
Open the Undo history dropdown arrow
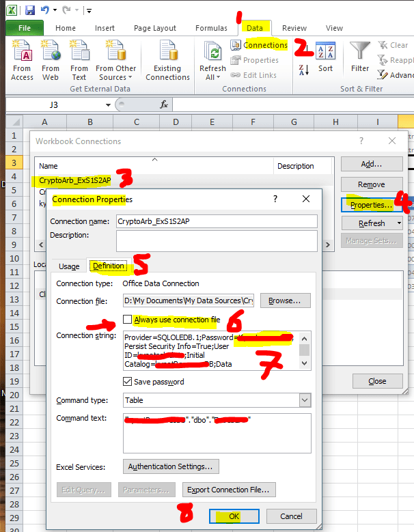click(55, 10)
